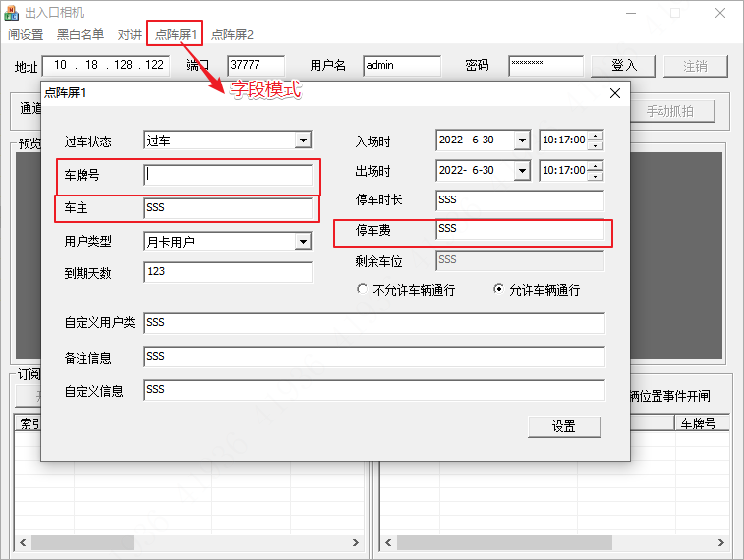Click the 出入口相机 app icon in title bar
This screenshot has width=744, height=560.
coord(13,13)
